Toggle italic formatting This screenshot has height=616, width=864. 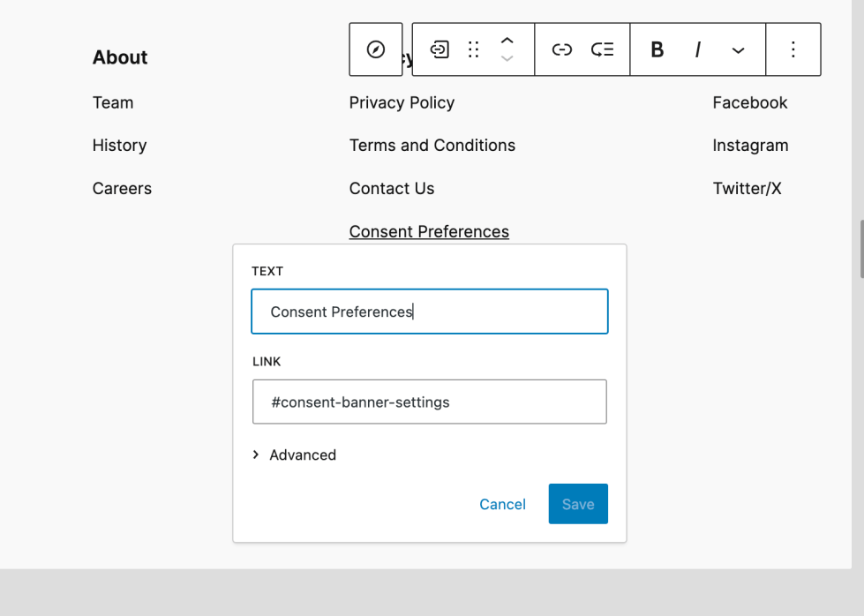(x=698, y=49)
